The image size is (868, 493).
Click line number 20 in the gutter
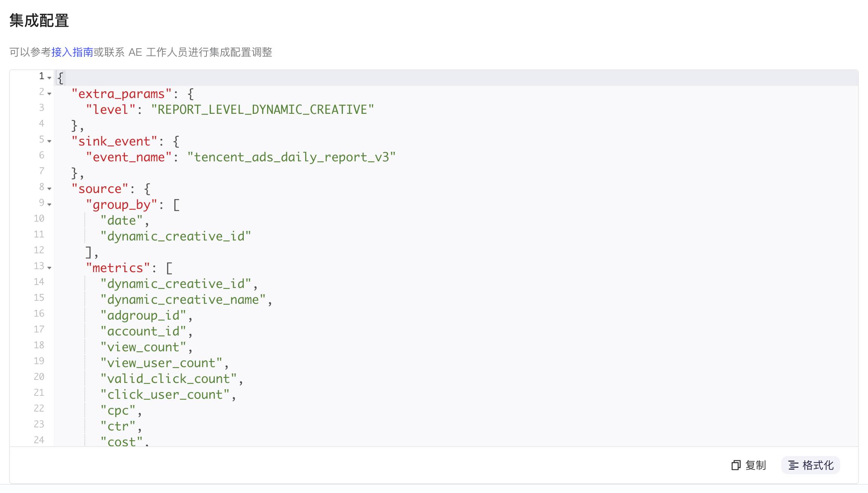[39, 377]
